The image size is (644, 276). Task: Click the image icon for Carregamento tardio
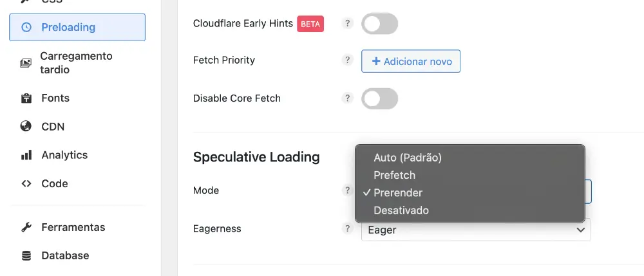(x=26, y=63)
